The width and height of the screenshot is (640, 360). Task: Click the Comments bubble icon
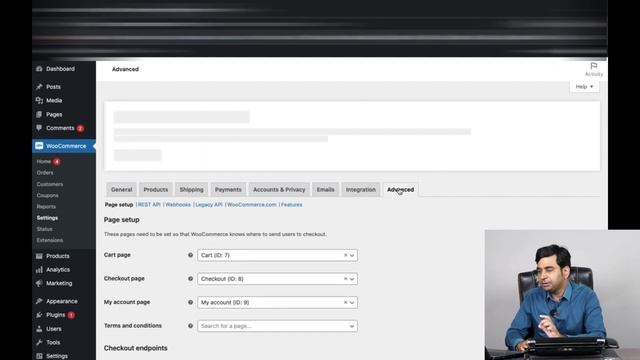point(39,128)
